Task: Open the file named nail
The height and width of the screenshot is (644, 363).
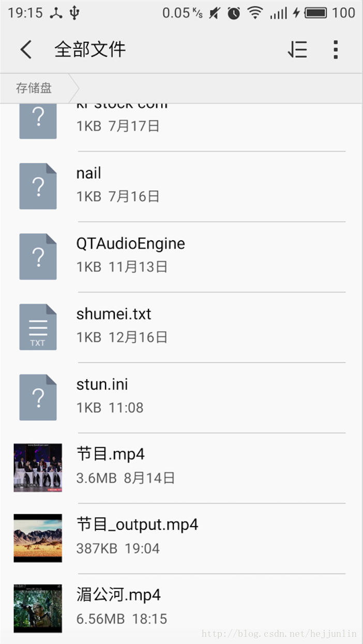Action: 88,173
